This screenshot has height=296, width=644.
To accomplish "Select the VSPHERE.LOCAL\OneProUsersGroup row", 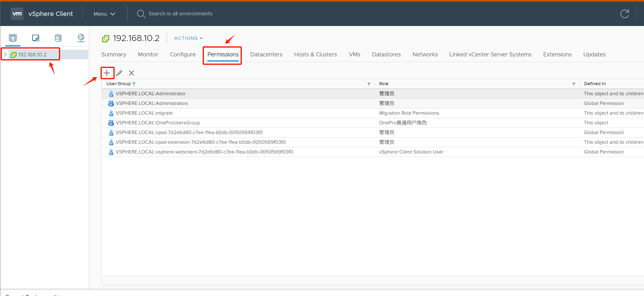I will pyautogui.click(x=373, y=123).
